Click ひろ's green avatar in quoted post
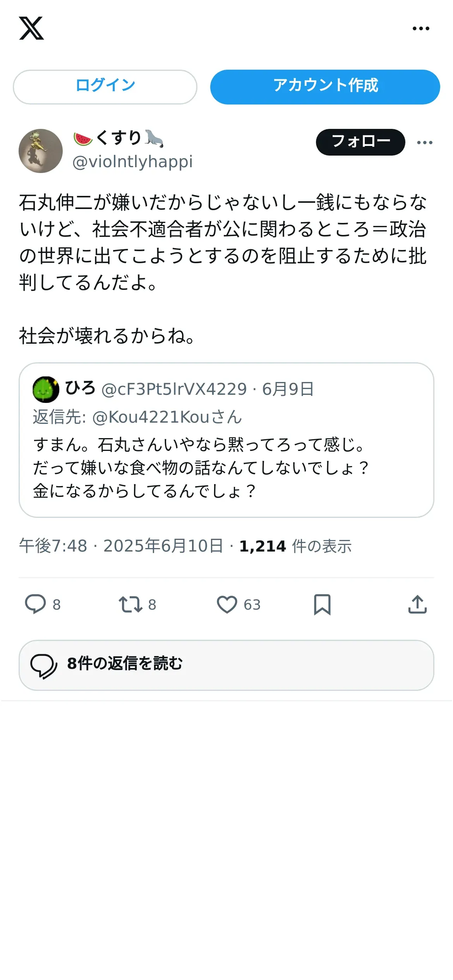 (46, 389)
